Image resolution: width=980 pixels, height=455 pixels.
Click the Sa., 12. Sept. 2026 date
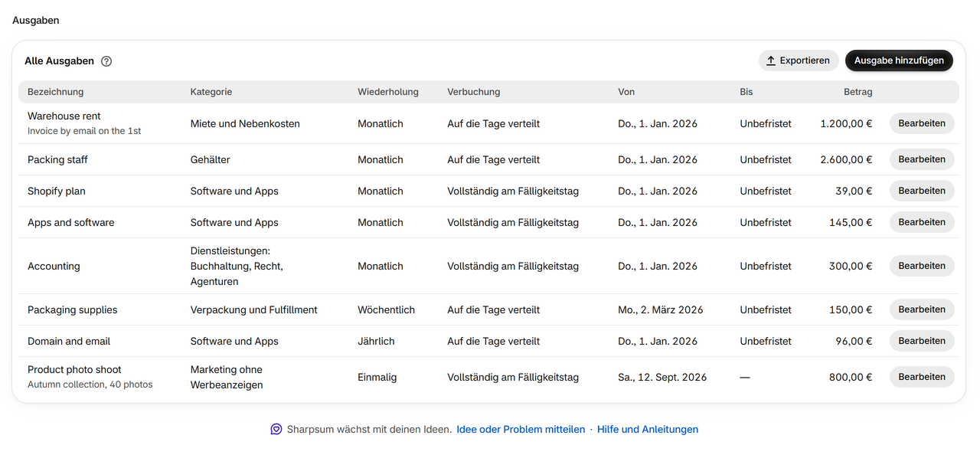coord(662,378)
